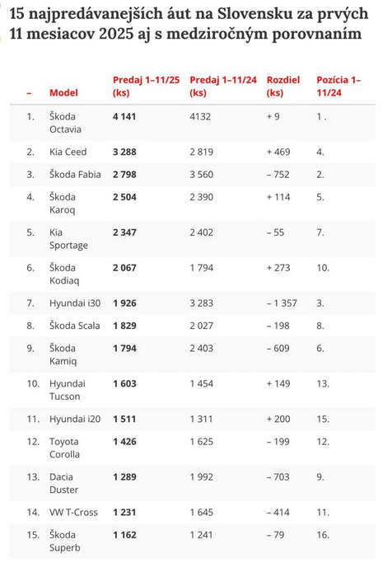This screenshot has width=392, height=577.
Task: Select the Toyota Corolla row label
Action: click(64, 448)
